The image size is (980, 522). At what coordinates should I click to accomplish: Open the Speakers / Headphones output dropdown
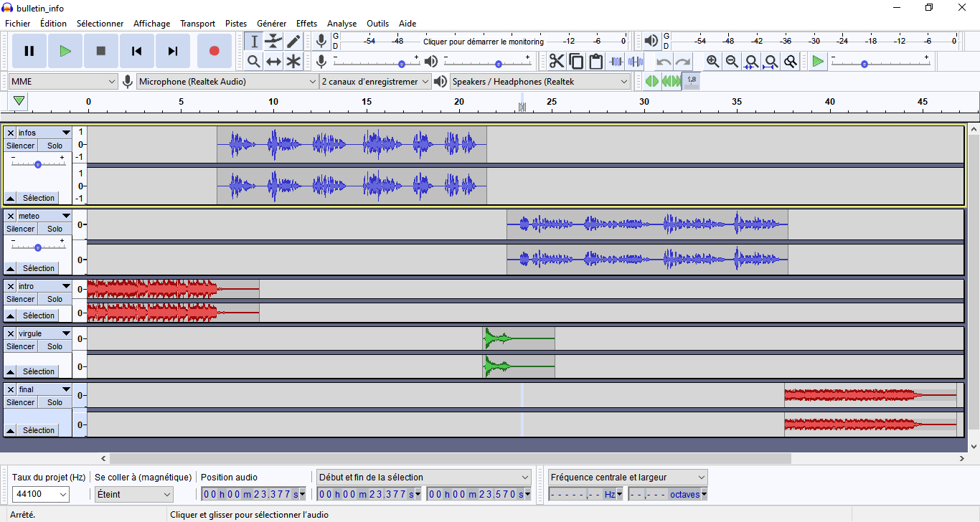tap(540, 82)
